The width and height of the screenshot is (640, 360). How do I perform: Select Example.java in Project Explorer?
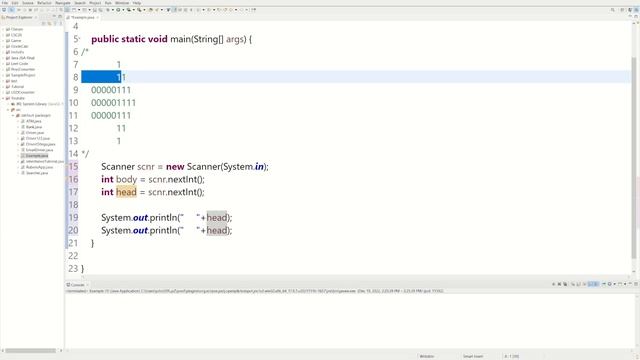point(37,156)
